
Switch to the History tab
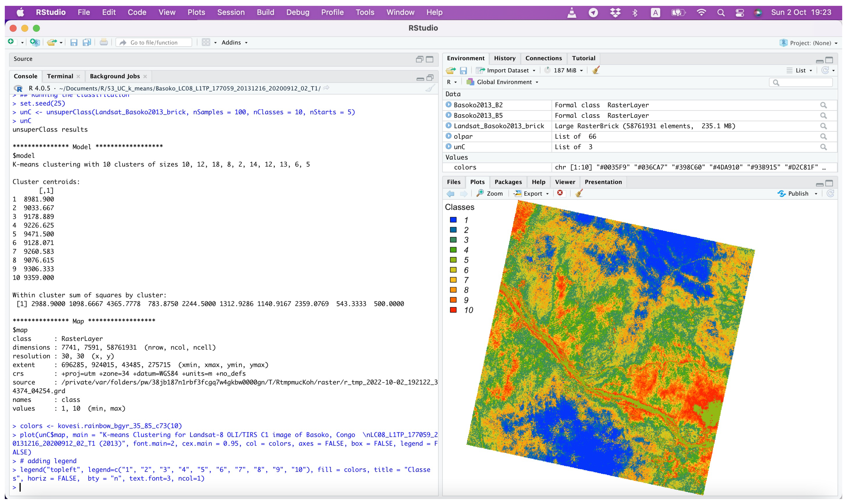coord(504,58)
